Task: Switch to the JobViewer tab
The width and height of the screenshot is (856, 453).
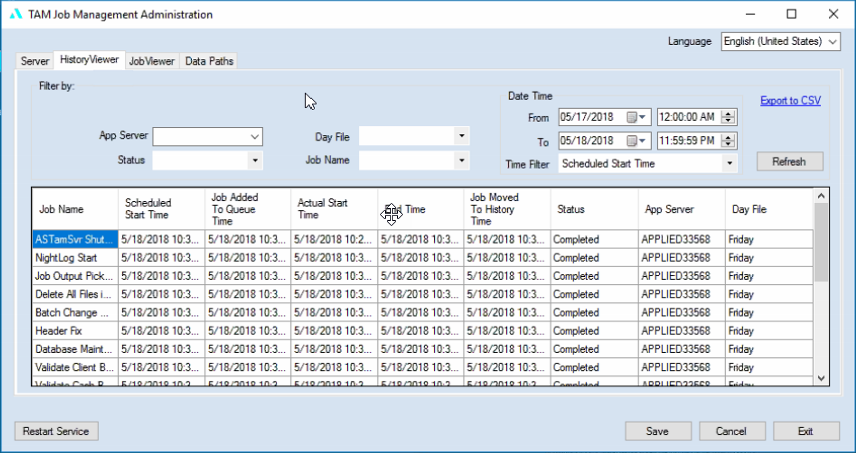Action: [x=152, y=61]
